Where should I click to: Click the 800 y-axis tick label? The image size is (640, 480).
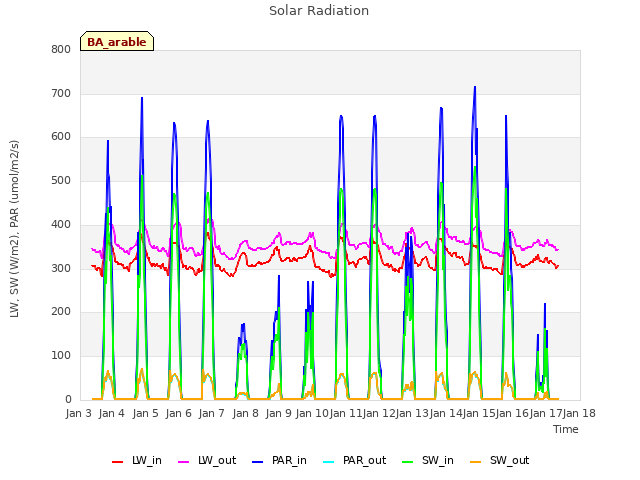coord(61,49)
